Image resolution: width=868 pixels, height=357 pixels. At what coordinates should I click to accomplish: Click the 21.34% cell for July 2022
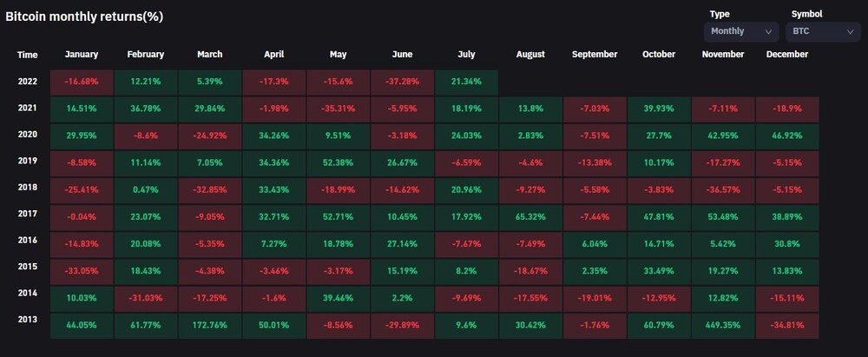click(x=467, y=82)
